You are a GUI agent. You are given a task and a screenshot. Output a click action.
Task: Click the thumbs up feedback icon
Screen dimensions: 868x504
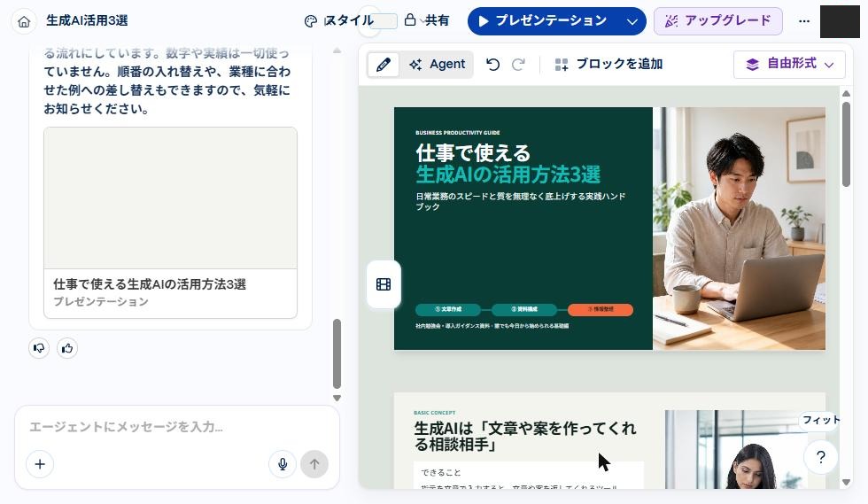67,348
